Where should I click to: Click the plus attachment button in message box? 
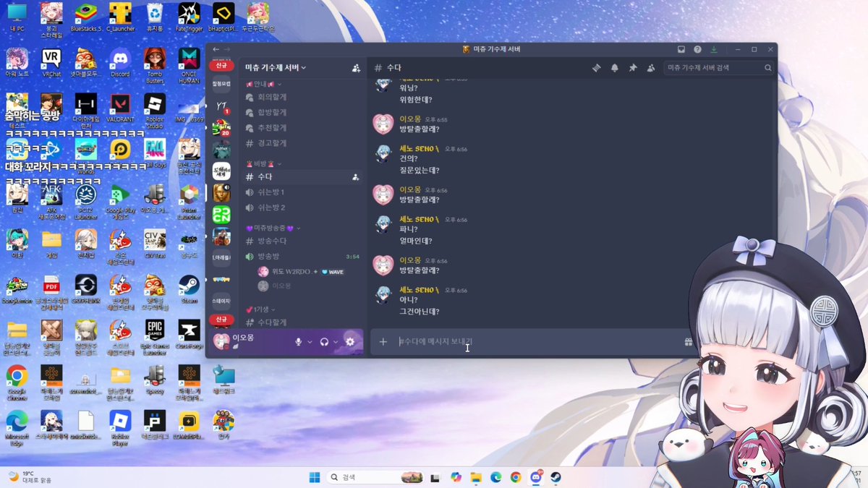pos(383,342)
